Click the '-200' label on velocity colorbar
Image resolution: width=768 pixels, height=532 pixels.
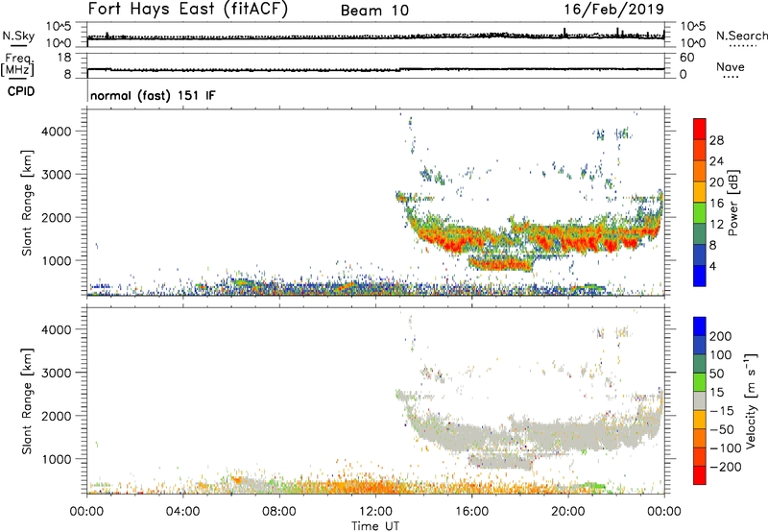725,467
